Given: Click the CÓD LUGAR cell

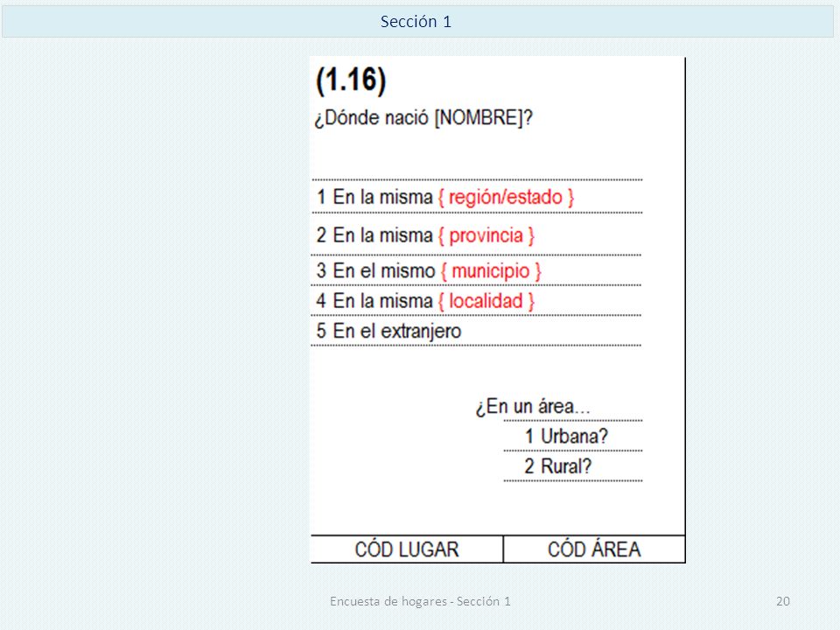Looking at the screenshot, I should point(407,549).
